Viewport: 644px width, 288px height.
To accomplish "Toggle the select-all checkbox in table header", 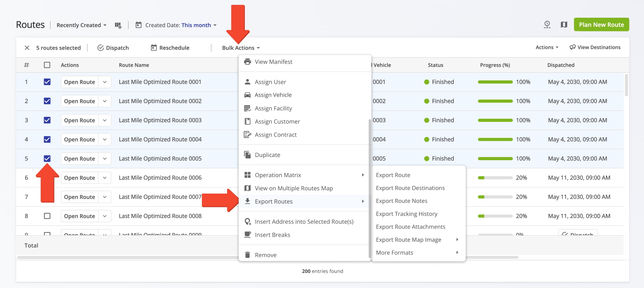I will point(47,65).
